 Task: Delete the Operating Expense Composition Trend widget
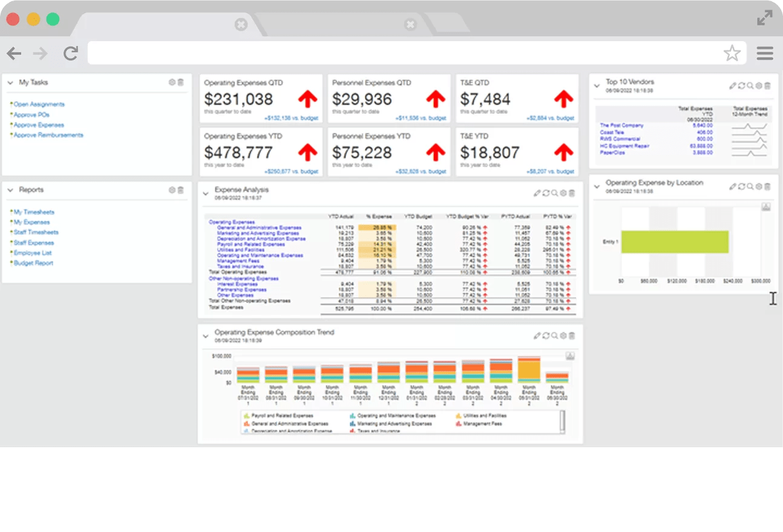(x=572, y=335)
